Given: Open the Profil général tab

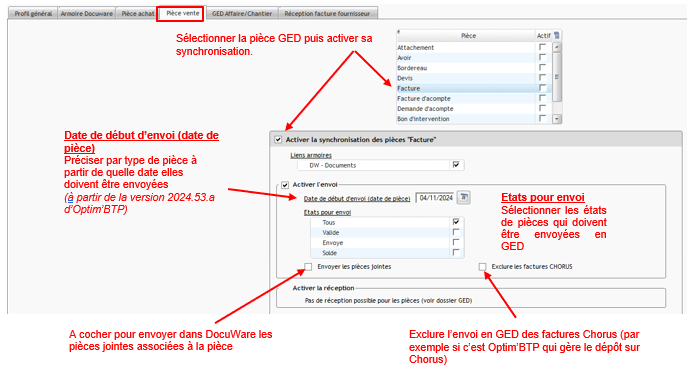Looking at the screenshot, I should tap(33, 14).
